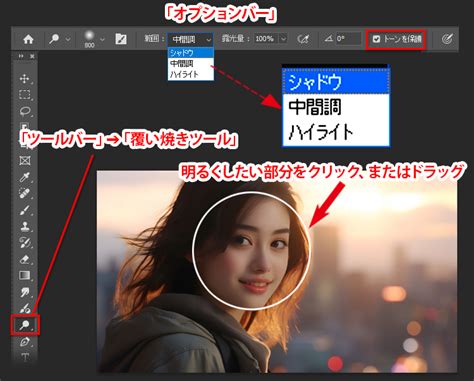474x381 pixels.
Task: Select the Frame tool
Action: 25,161
